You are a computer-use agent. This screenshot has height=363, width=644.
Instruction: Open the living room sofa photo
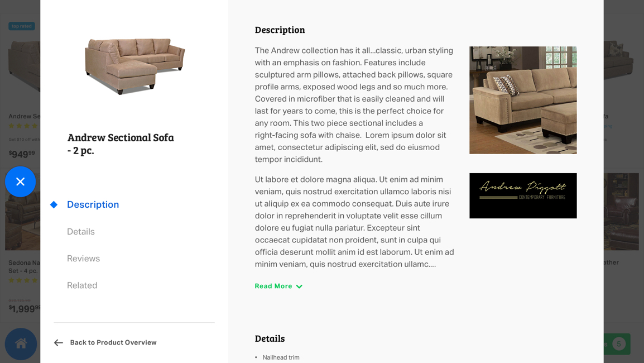(x=523, y=100)
